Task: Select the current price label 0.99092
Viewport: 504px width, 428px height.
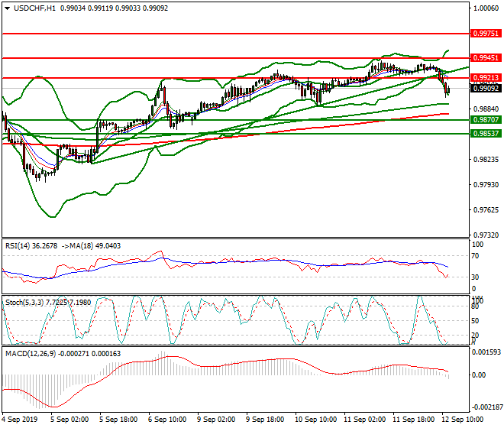Action: point(486,88)
